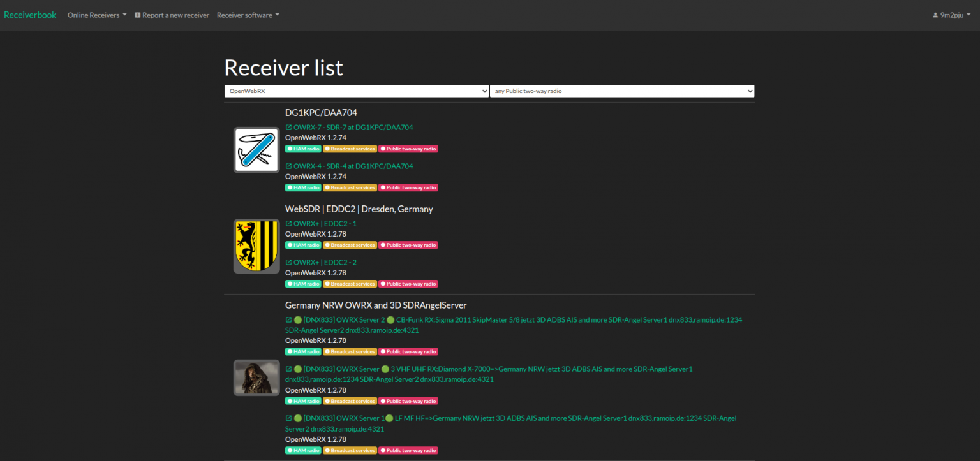The image size is (980, 461).
Task: Click the HAM radio badge under OWRX-7
Action: point(303,148)
